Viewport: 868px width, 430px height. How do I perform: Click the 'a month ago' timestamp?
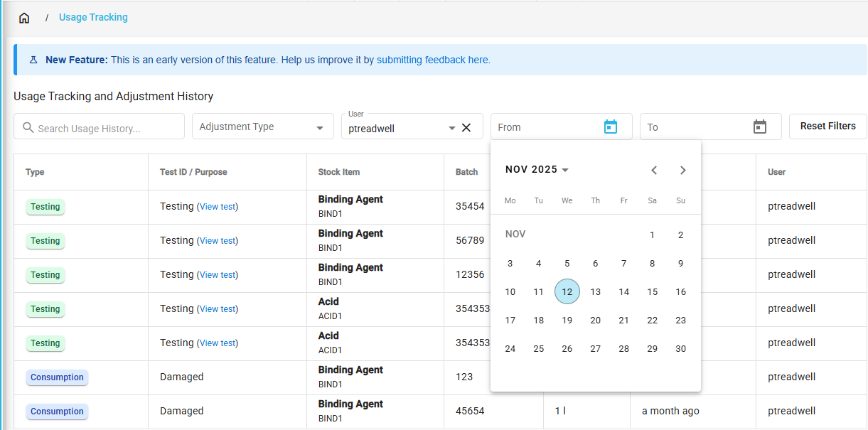point(670,411)
